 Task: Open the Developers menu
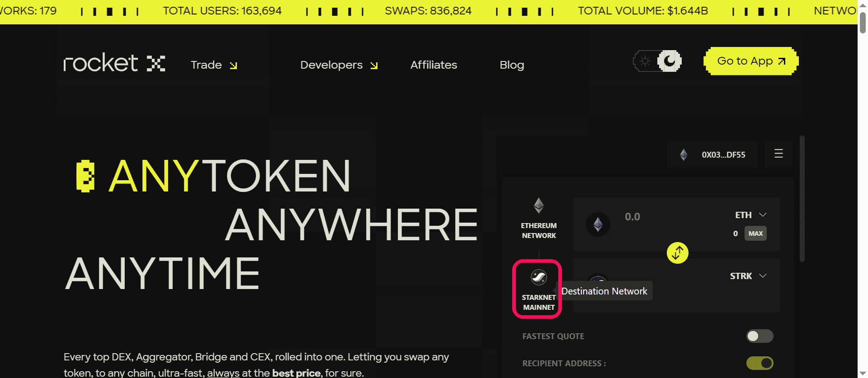coord(339,65)
